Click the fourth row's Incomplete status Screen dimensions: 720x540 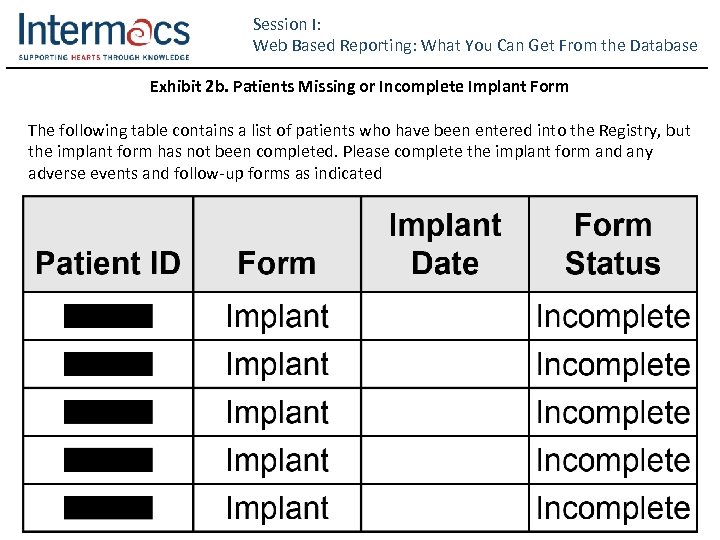click(x=613, y=460)
